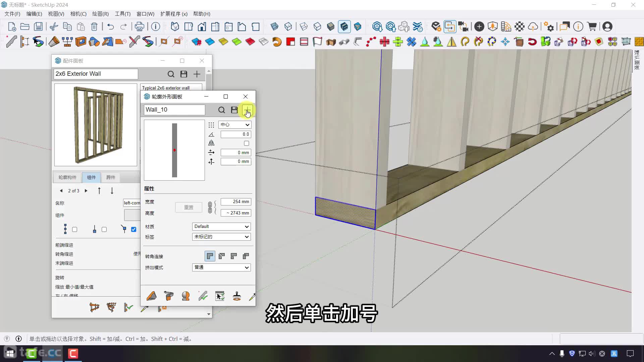Open the 中心 placement point dropdown
The height and width of the screenshot is (362, 644).
click(235, 125)
